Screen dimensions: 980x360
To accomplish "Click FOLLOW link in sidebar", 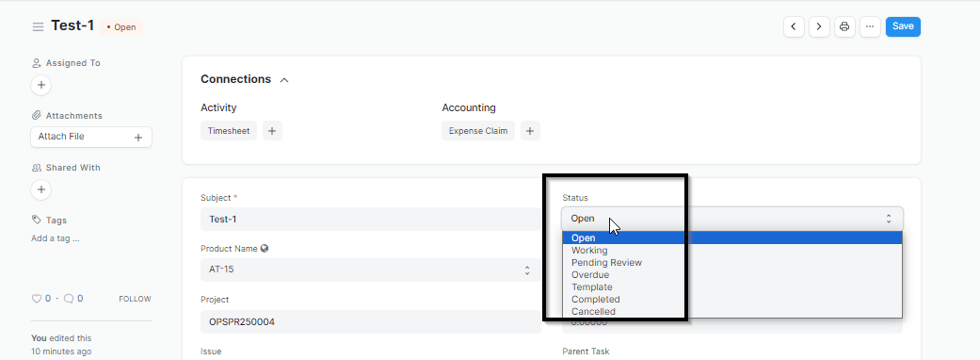I will tap(135, 299).
